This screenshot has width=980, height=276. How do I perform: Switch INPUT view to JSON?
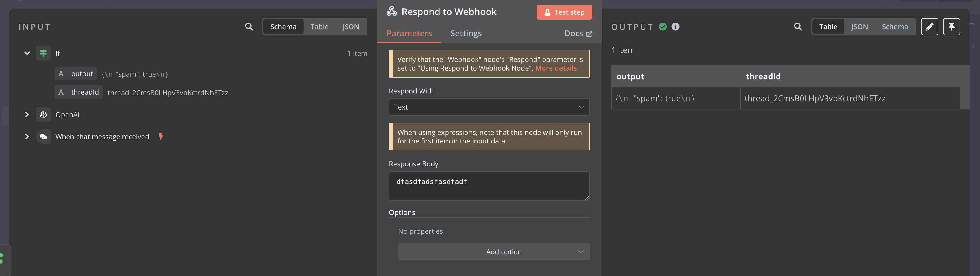(x=350, y=27)
